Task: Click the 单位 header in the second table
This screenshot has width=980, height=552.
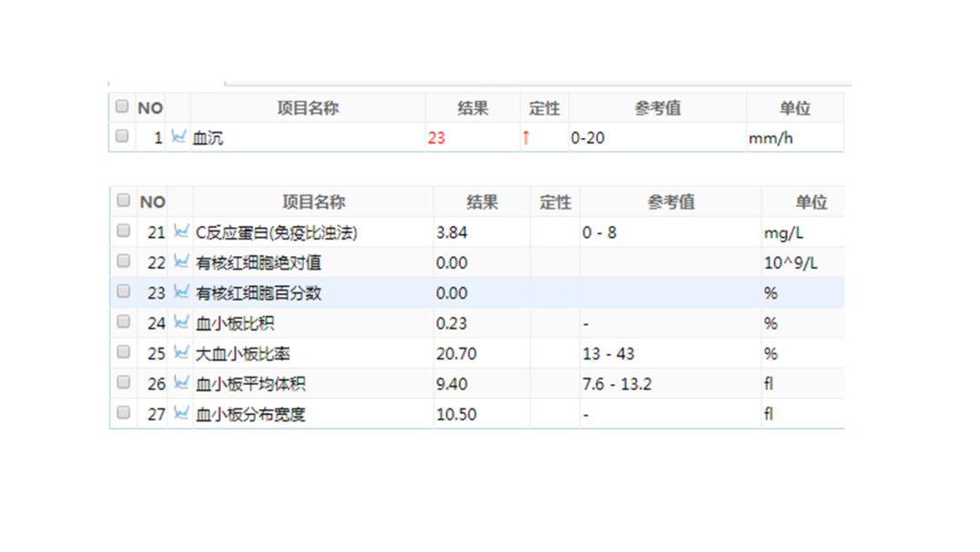Action: coord(811,202)
